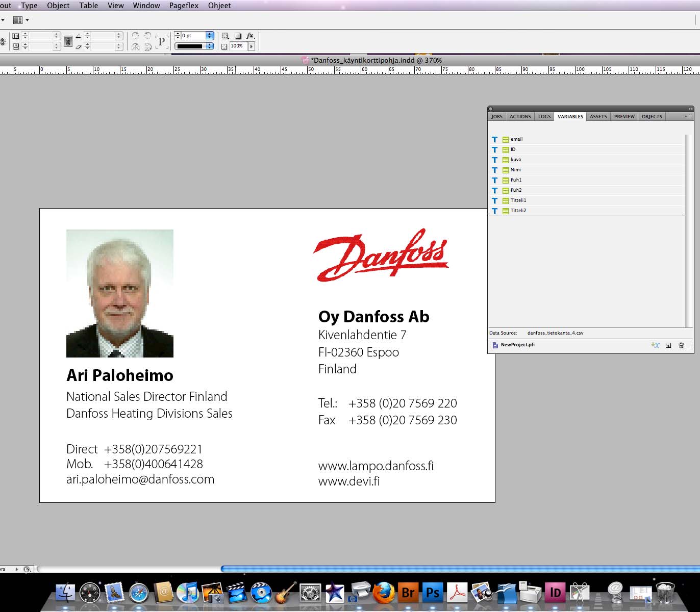Collapse the Pageflex panel with double arrows
The width and height of the screenshot is (700, 612).
click(x=690, y=109)
